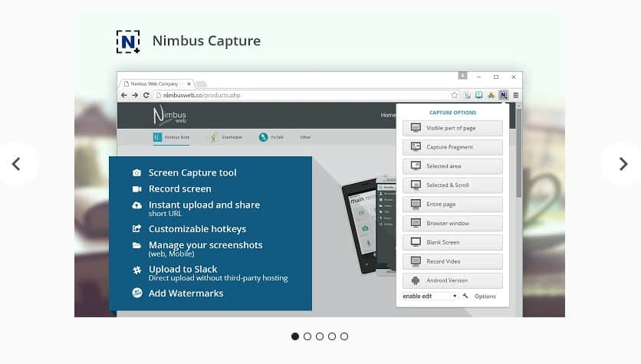Choose Browser window capture
The width and height of the screenshot is (641, 364).
452,224
